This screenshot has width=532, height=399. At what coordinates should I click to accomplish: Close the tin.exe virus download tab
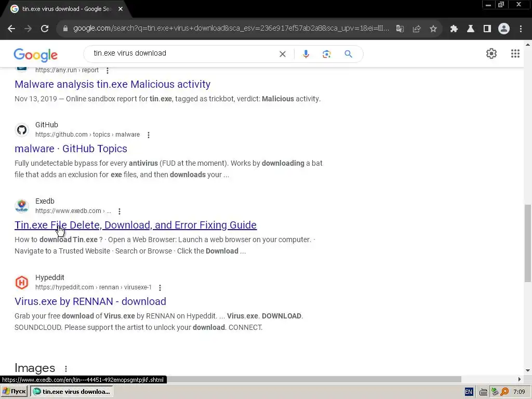pyautogui.click(x=121, y=9)
